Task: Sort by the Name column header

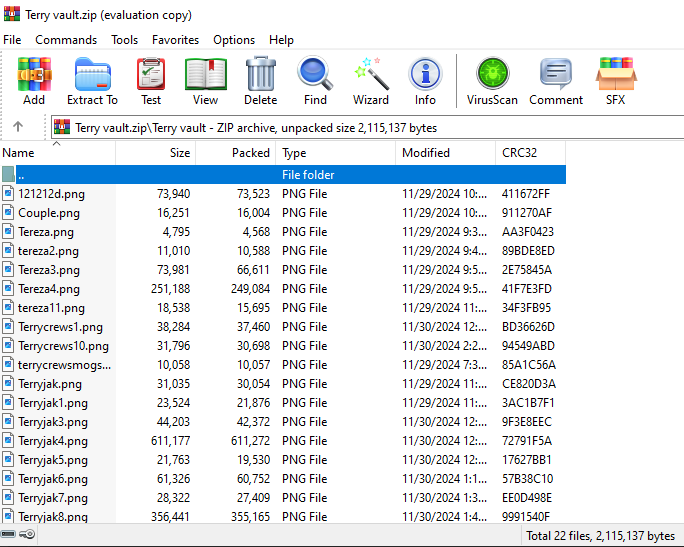Action: point(58,153)
